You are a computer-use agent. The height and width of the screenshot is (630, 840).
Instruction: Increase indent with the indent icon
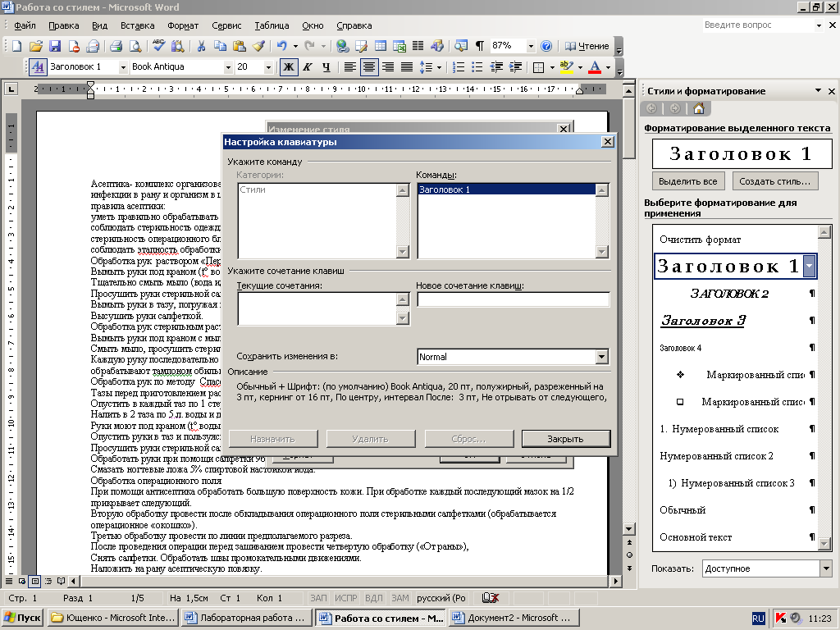click(515, 67)
